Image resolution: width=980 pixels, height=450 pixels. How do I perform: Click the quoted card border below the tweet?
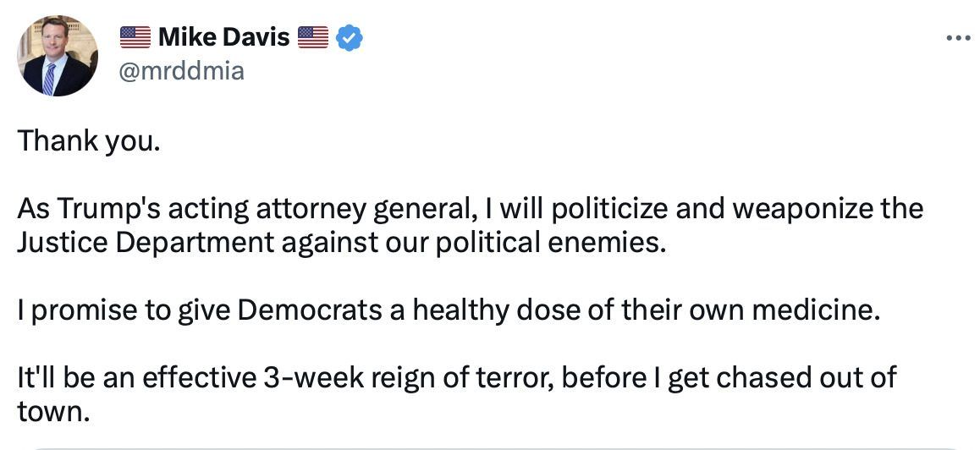[491, 447]
